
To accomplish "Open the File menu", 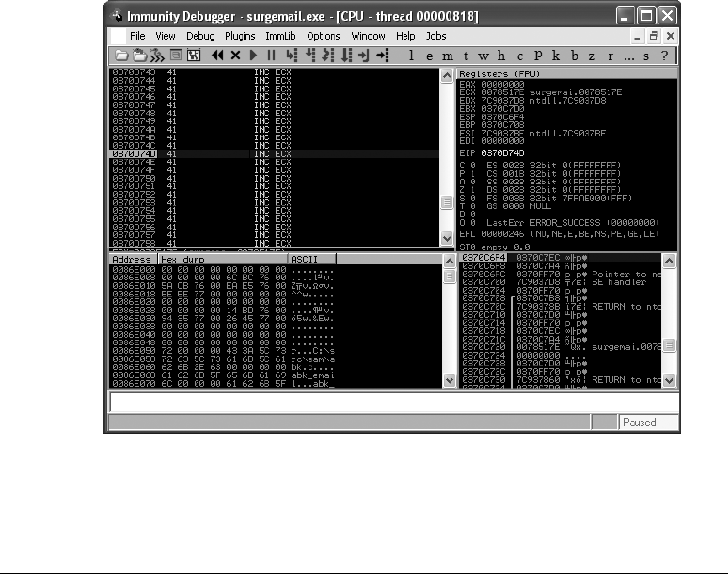I will [137, 36].
